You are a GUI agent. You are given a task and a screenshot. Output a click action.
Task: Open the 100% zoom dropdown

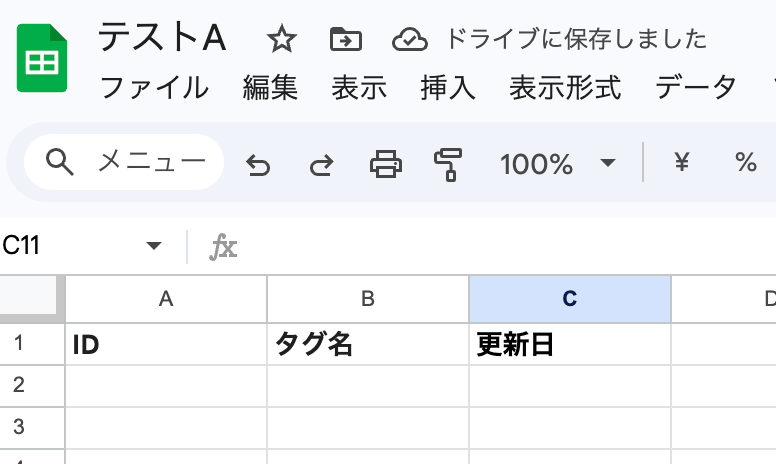(x=557, y=163)
